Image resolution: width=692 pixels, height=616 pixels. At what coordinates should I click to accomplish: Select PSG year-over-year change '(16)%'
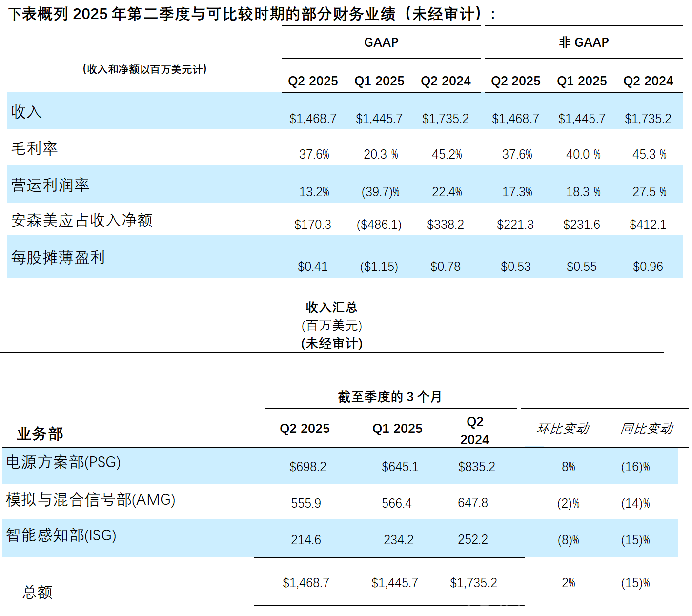635,467
